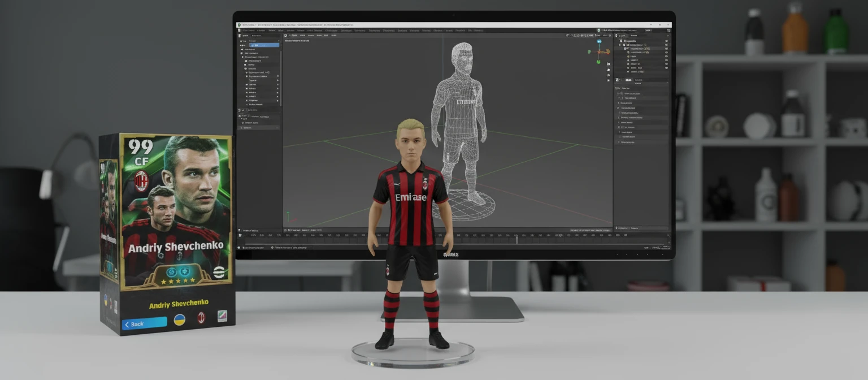This screenshot has height=380, width=868.
Task: Toggle the top eye icon in the right outliner
Action: point(666,41)
